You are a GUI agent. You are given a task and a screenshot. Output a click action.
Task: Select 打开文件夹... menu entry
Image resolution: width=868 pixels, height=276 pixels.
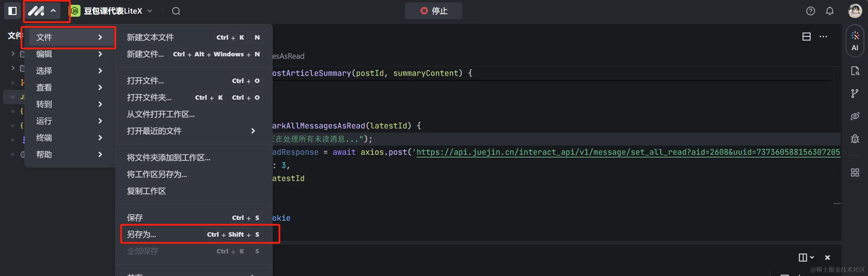tap(194, 97)
